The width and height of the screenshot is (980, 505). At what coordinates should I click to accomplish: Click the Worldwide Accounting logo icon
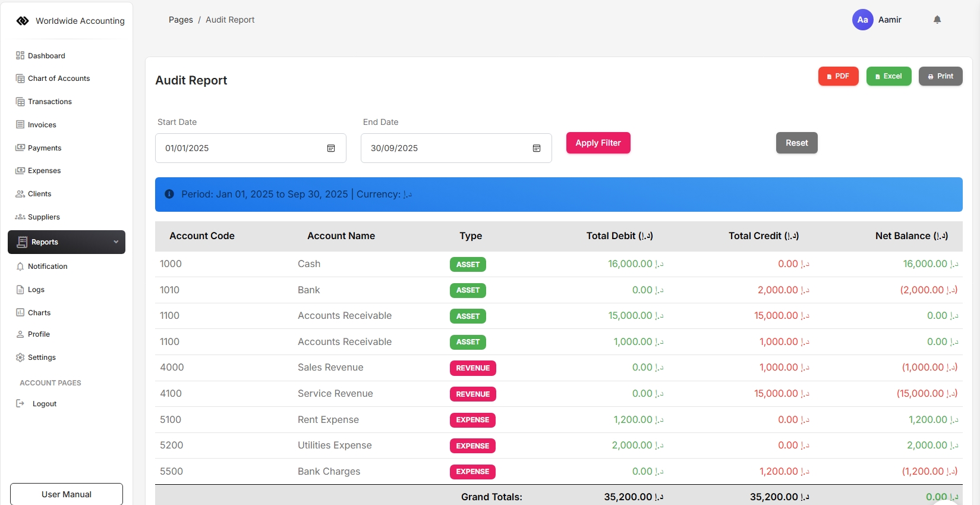tap(23, 21)
